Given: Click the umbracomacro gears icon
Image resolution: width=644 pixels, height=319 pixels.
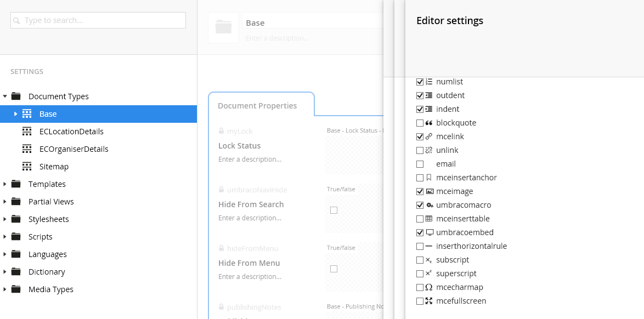Looking at the screenshot, I should tap(429, 205).
